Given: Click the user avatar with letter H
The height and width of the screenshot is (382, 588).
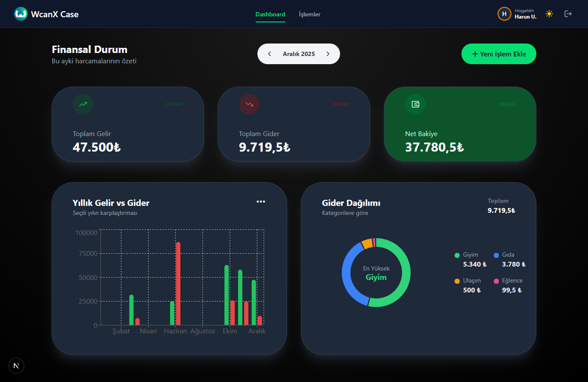Looking at the screenshot, I should pyautogui.click(x=504, y=14).
